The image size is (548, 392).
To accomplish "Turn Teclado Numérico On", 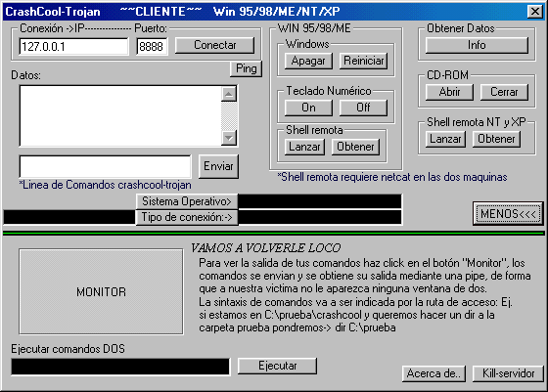I will point(308,108).
